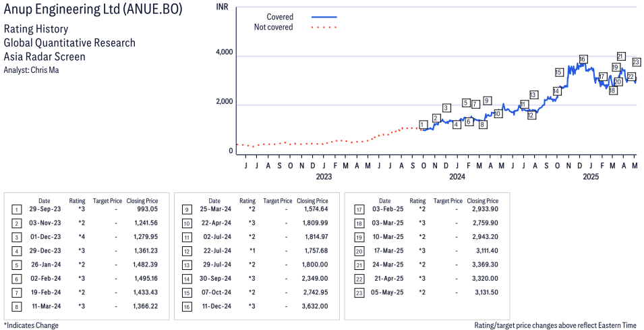Image resolution: width=644 pixels, height=330 pixels.
Task: Click Closing Price header in the third table
Action: (483, 201)
